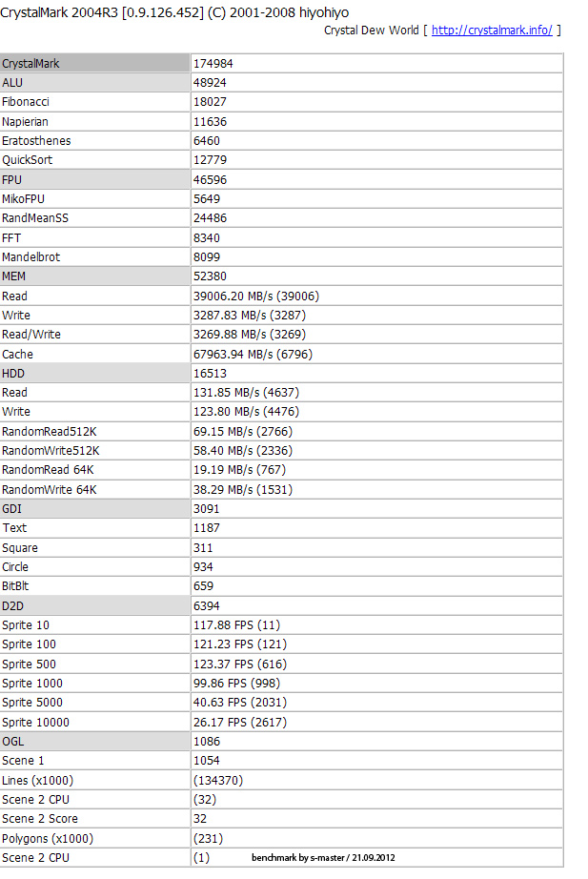This screenshot has width=588, height=879.
Task: Click the BitBlt row label
Action: pyautogui.click(x=15, y=586)
